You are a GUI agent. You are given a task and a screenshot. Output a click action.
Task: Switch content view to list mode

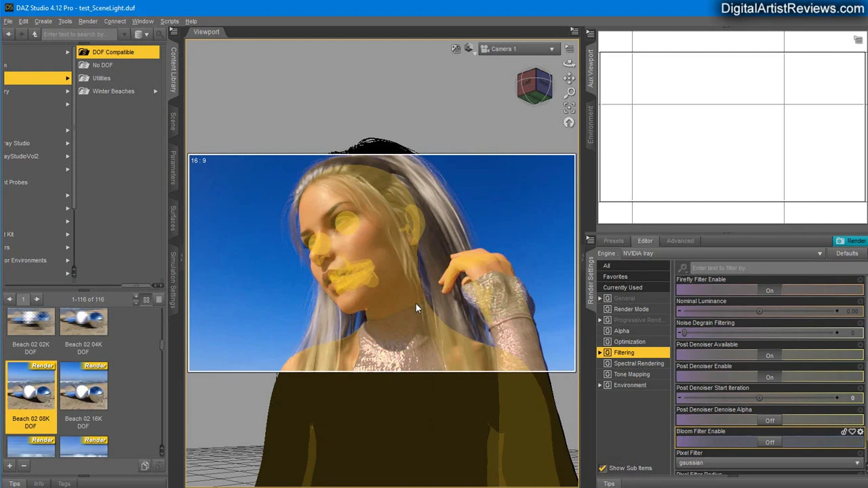tap(159, 299)
